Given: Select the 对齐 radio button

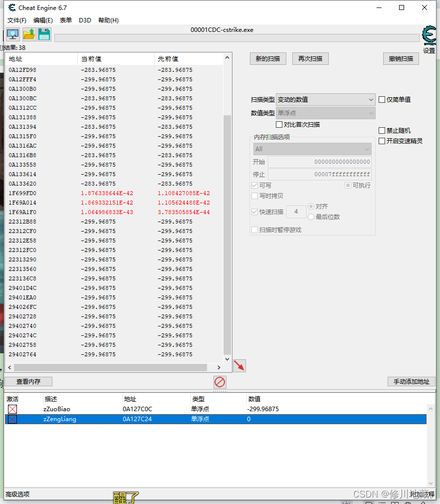Looking at the screenshot, I should (x=311, y=207).
